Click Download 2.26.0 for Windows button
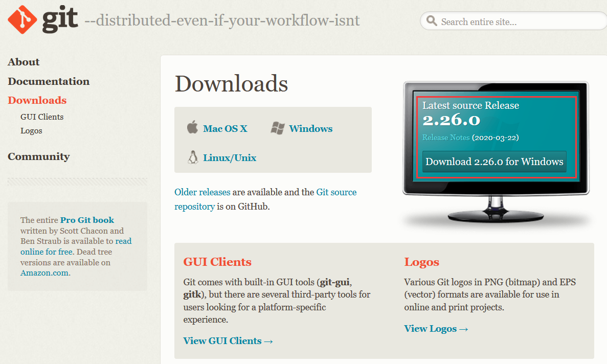The height and width of the screenshot is (364, 607). coord(494,162)
